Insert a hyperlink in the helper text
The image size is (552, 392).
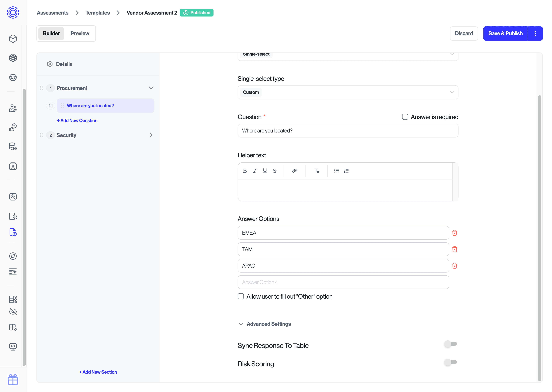pos(295,171)
